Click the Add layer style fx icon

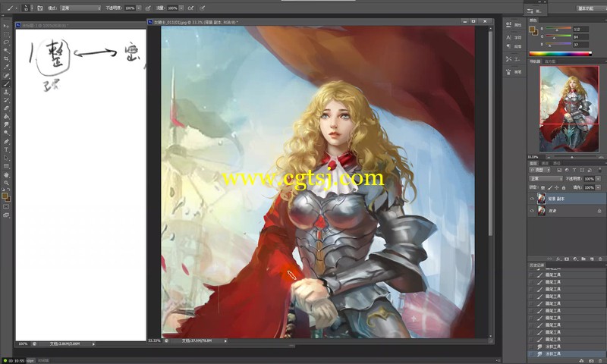558,259
